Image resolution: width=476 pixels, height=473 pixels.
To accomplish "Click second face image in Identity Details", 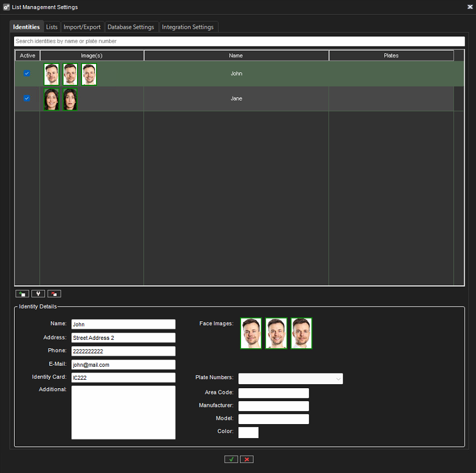I will tap(276, 333).
